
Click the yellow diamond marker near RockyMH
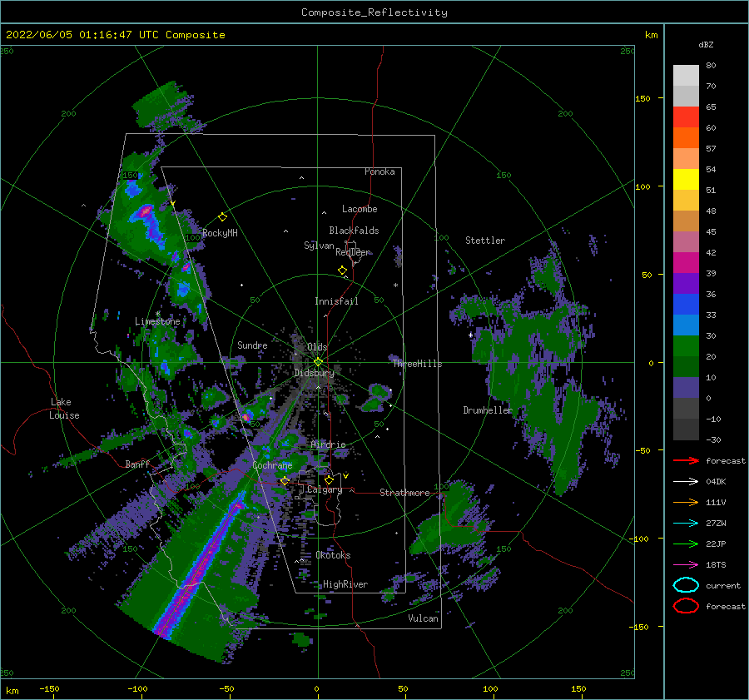pyautogui.click(x=222, y=217)
